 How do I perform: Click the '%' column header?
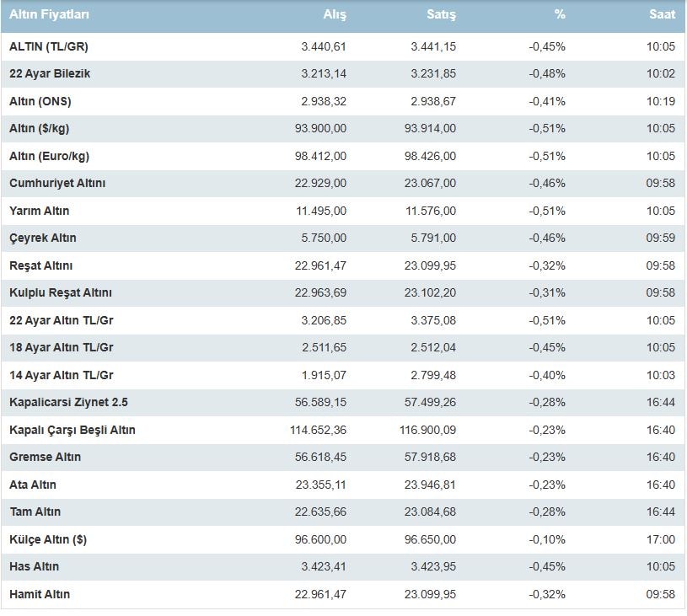point(560,14)
